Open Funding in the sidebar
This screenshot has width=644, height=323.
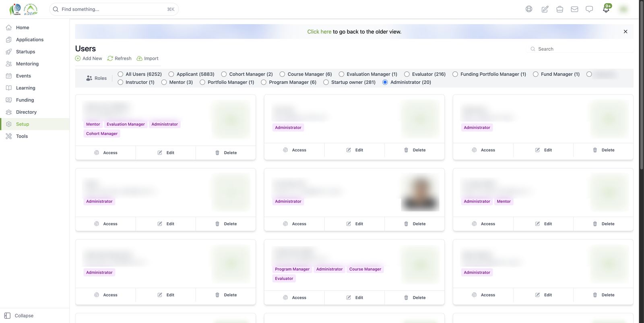(x=35, y=100)
